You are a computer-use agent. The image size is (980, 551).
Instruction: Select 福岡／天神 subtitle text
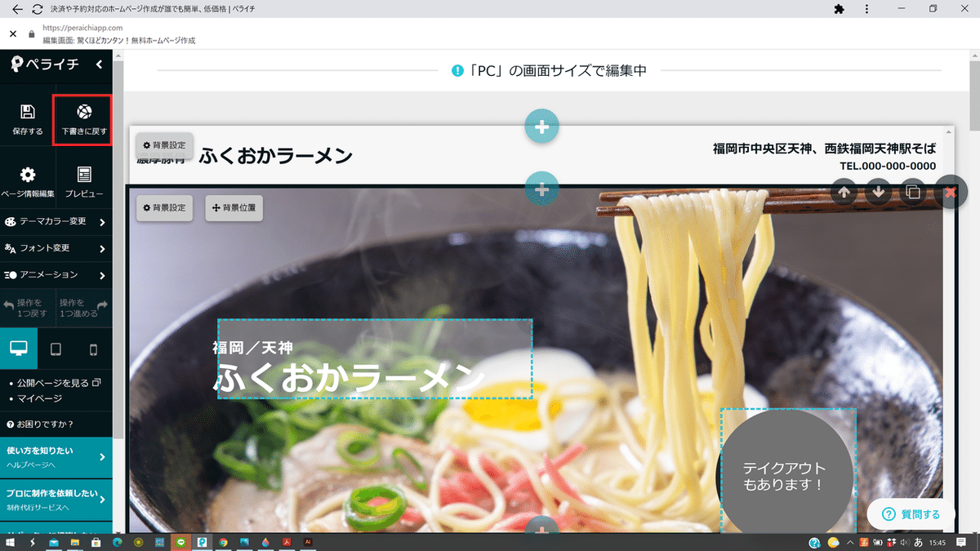pos(252,348)
